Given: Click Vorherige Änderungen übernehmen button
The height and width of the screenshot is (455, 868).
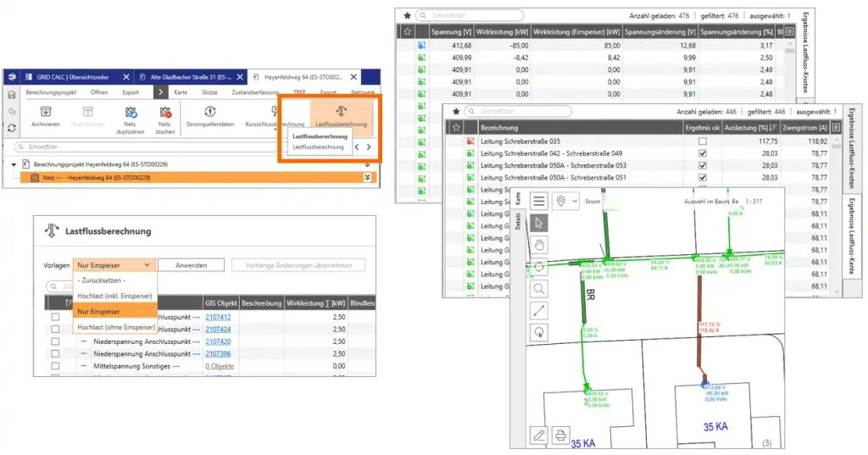Looking at the screenshot, I should click(x=298, y=265).
